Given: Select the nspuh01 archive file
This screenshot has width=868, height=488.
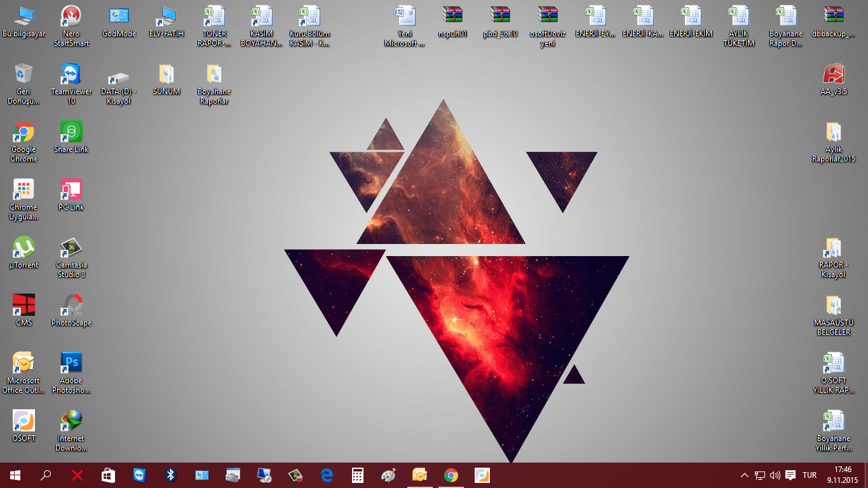Looking at the screenshot, I should pyautogui.click(x=452, y=23).
